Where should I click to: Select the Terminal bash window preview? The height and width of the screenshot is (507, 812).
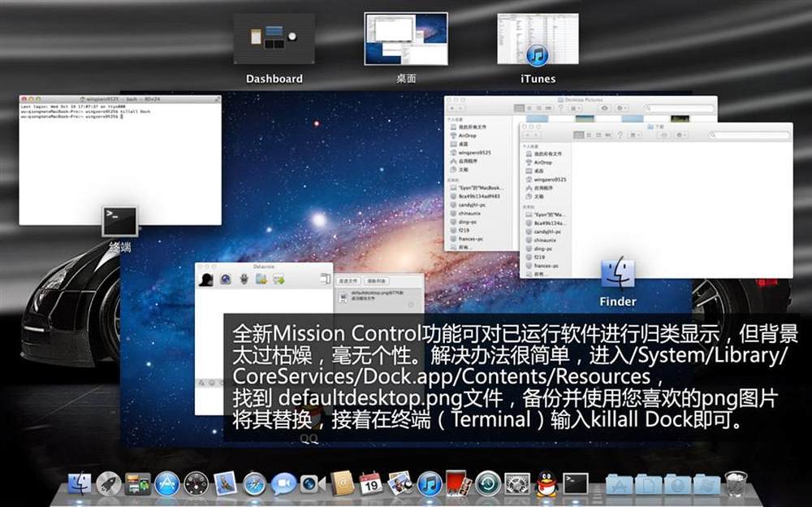point(120,160)
